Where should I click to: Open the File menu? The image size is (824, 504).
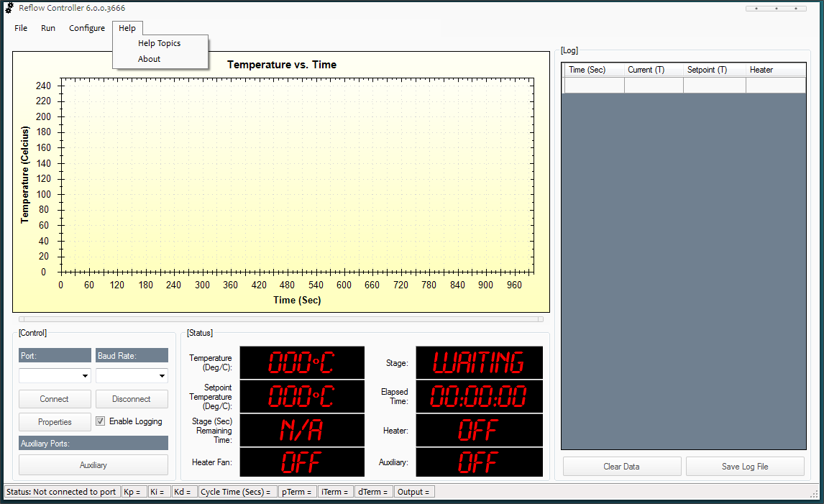coord(21,28)
